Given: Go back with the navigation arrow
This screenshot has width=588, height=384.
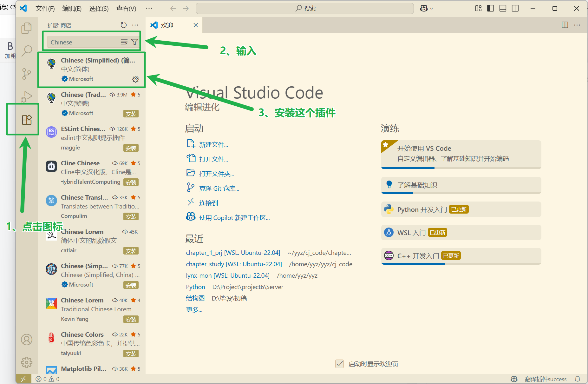Looking at the screenshot, I should pyautogui.click(x=173, y=9).
